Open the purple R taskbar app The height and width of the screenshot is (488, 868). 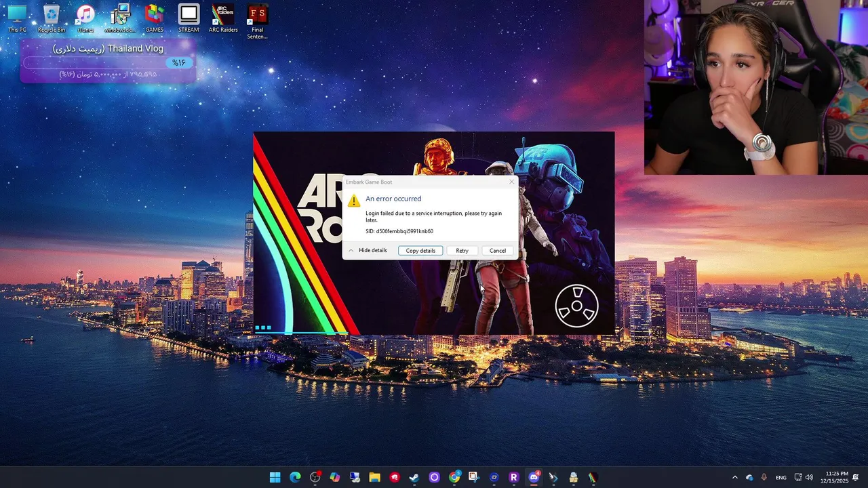[x=513, y=477]
